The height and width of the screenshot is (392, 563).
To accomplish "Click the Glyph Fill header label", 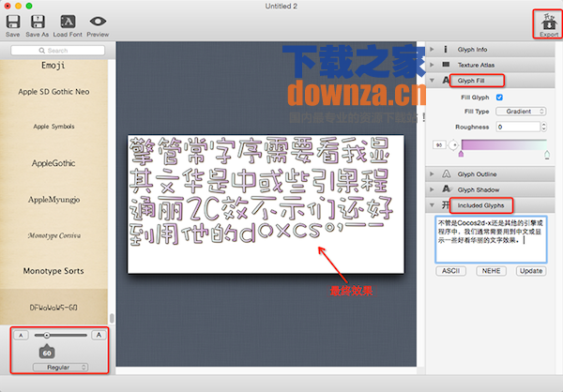I will point(471,81).
